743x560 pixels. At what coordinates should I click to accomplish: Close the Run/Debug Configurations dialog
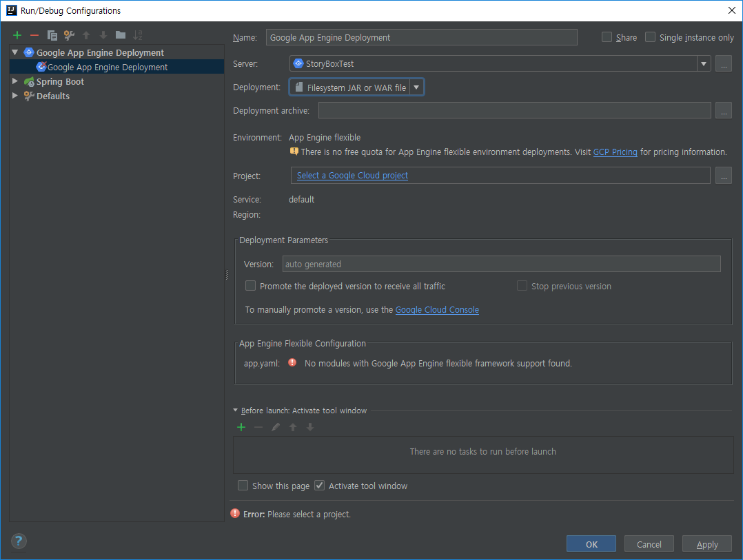(x=732, y=10)
